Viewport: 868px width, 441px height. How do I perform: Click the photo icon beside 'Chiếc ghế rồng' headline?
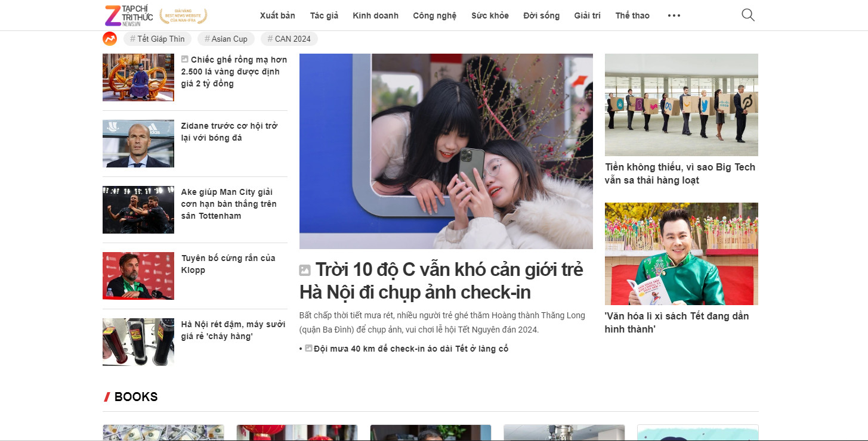coord(184,58)
